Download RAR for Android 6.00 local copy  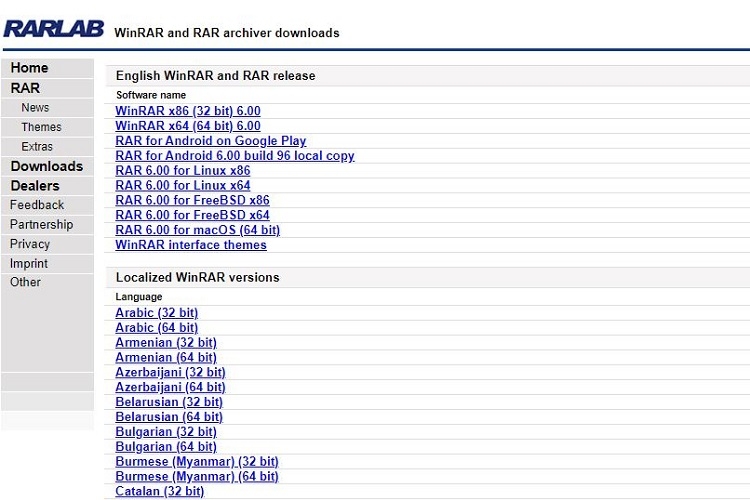point(235,156)
